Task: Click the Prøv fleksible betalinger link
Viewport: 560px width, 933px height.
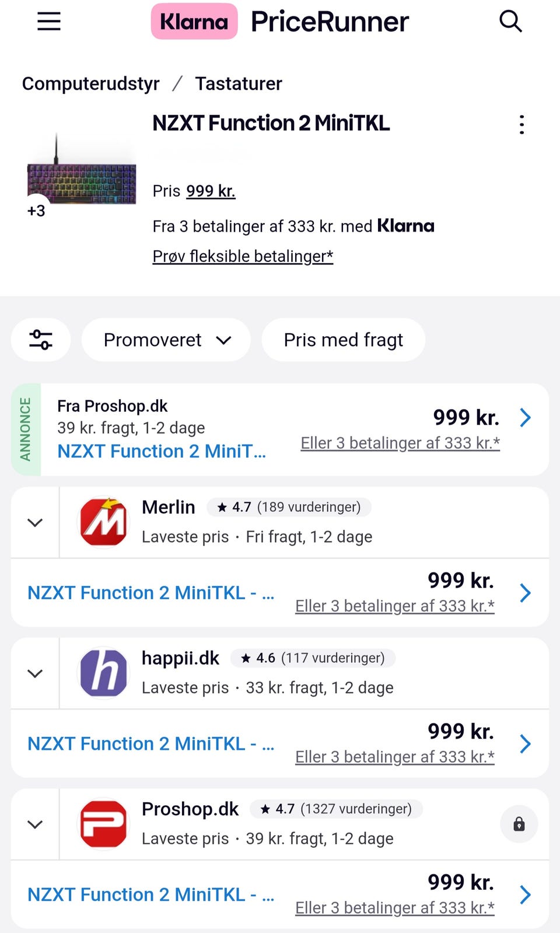Action: [x=243, y=256]
